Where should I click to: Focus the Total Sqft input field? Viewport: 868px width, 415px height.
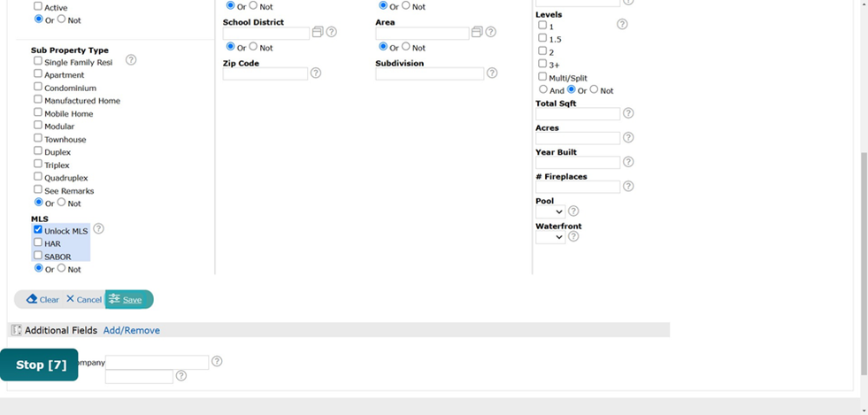point(578,113)
